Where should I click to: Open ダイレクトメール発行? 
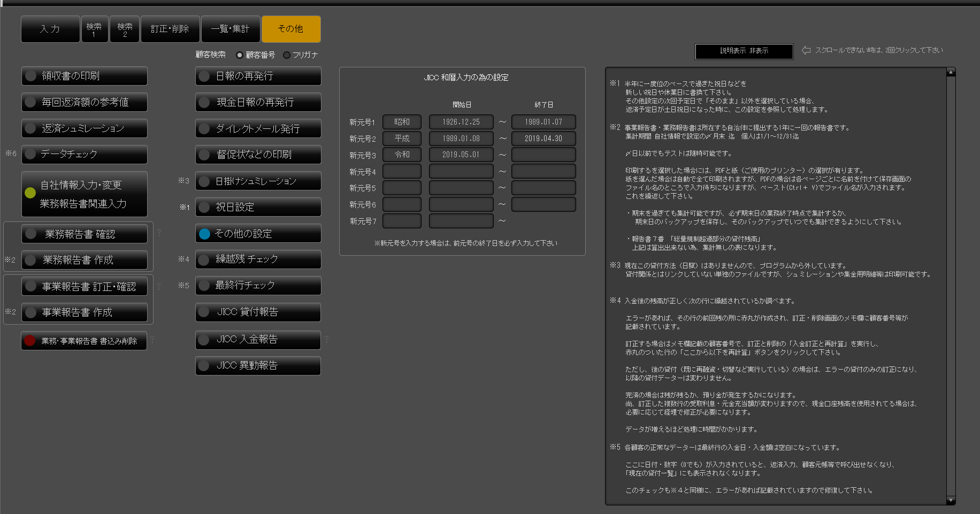pos(258,128)
